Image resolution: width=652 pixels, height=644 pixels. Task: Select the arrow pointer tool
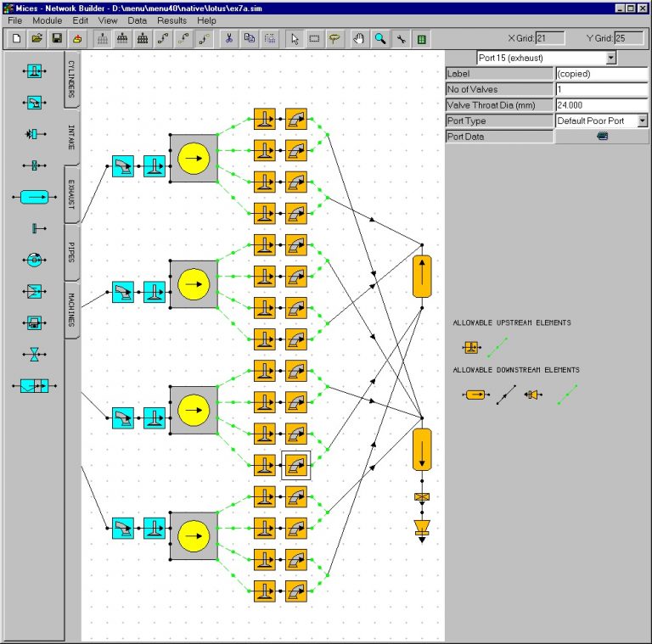[295, 38]
